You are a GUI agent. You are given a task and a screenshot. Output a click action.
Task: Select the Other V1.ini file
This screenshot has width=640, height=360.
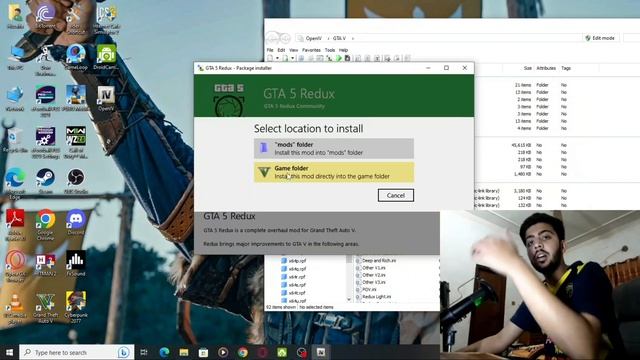(370, 268)
